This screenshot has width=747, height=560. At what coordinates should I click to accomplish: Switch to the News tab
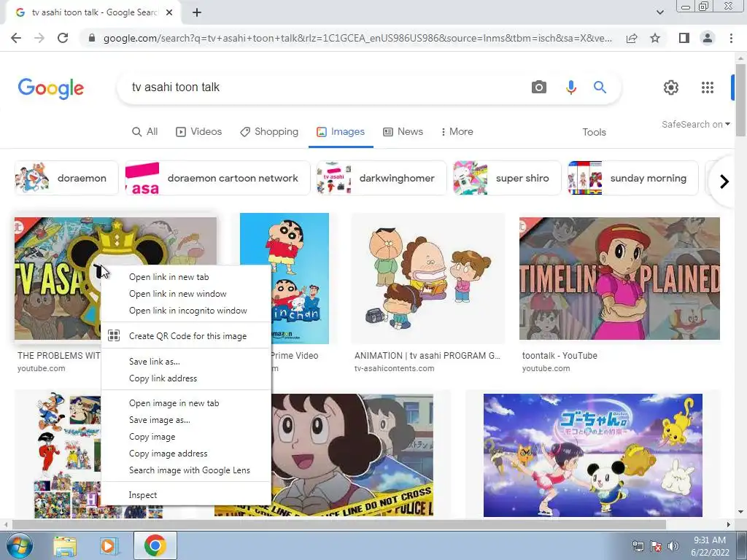403,131
